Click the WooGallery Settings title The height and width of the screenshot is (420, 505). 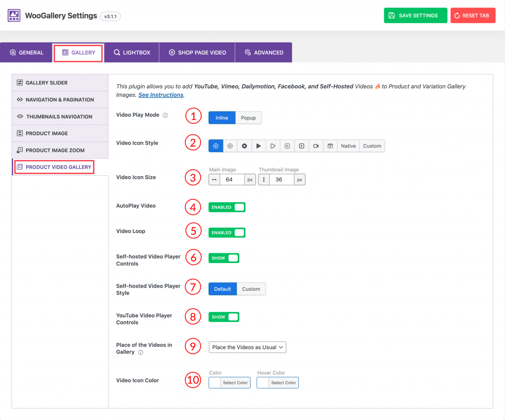(61, 15)
